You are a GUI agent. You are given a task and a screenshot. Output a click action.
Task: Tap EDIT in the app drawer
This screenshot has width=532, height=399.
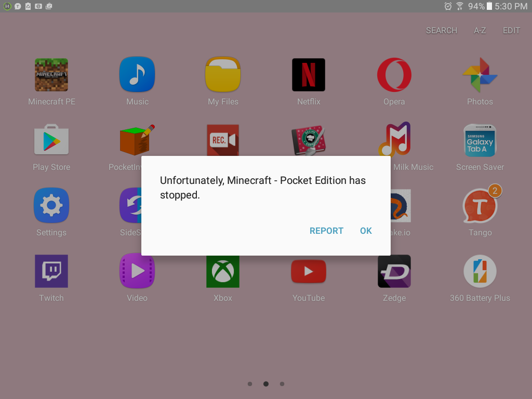[511, 31]
